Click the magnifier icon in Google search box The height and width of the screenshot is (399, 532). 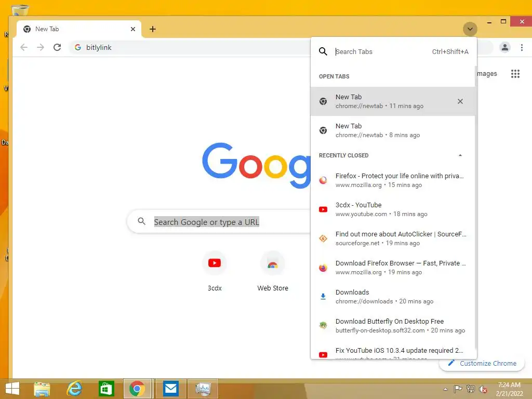pos(141,221)
